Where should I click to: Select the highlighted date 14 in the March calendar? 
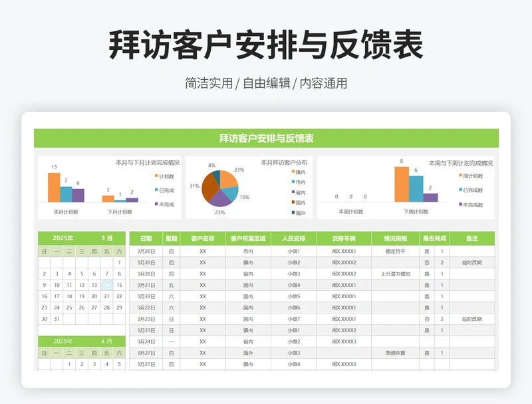(x=106, y=285)
